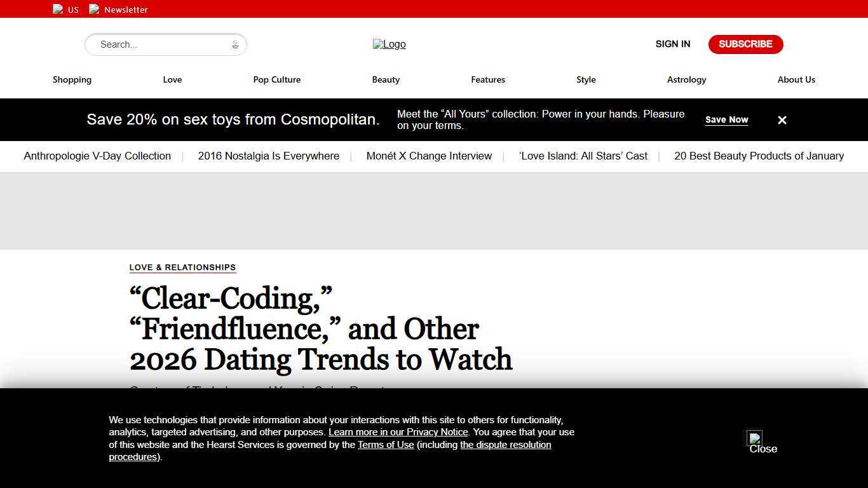This screenshot has height=488, width=868.
Task: Open the Shopping navigation menu
Action: point(72,79)
